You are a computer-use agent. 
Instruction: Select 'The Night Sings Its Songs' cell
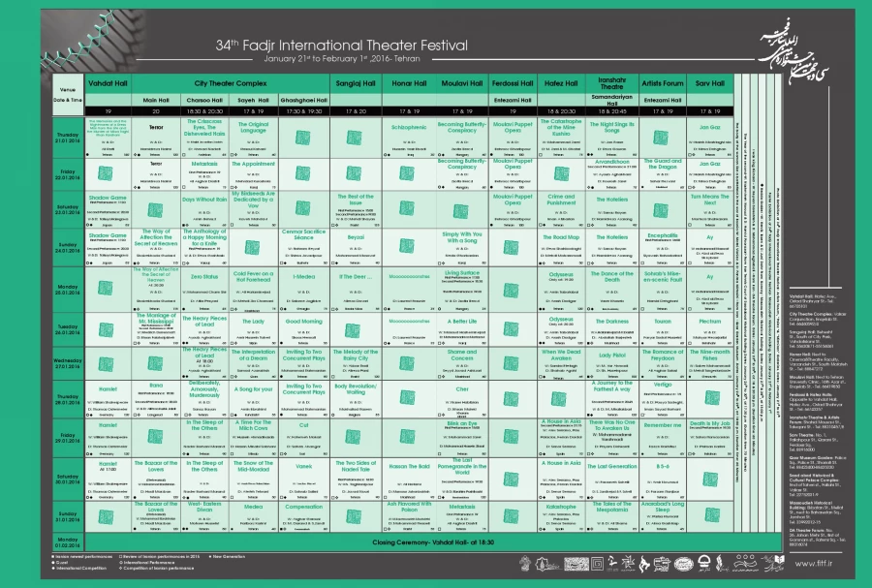pos(611,138)
